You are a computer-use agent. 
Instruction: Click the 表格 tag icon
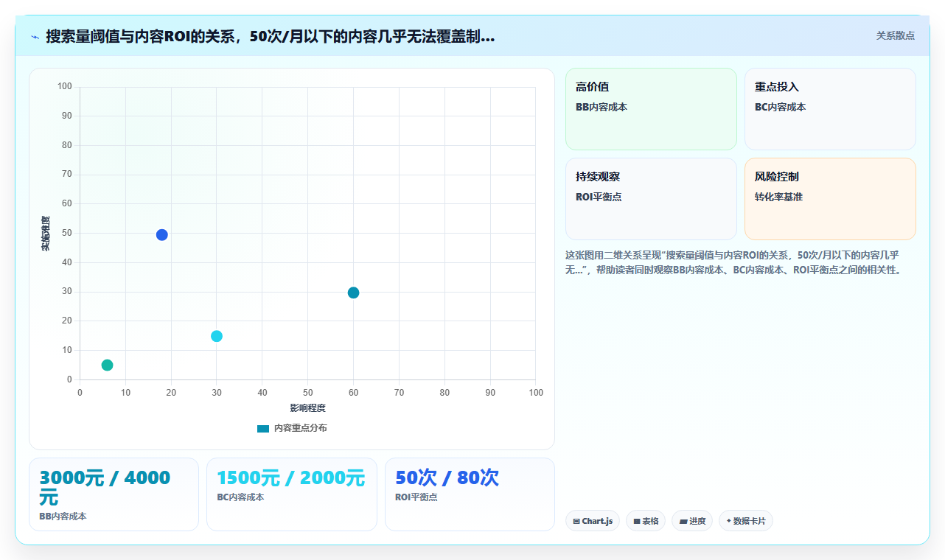[x=637, y=521]
